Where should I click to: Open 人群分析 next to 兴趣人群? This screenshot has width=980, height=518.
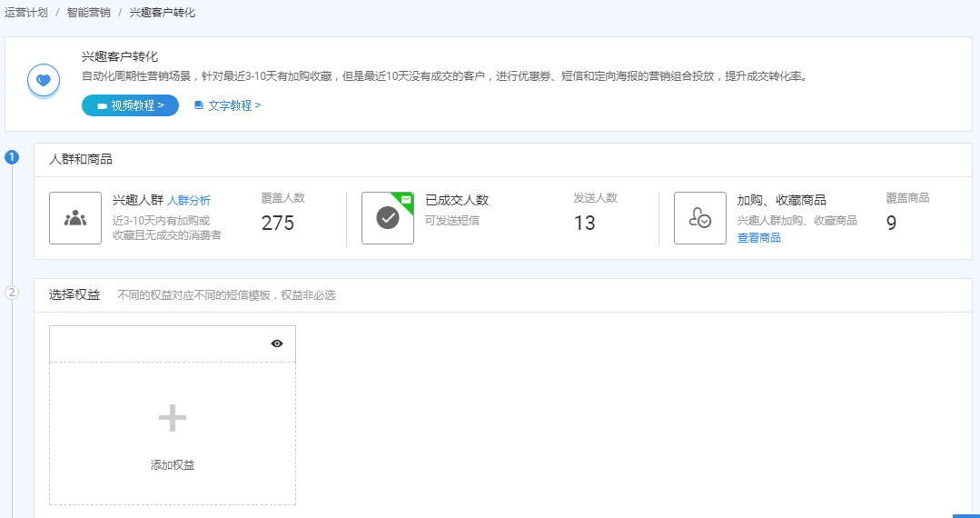click(189, 201)
